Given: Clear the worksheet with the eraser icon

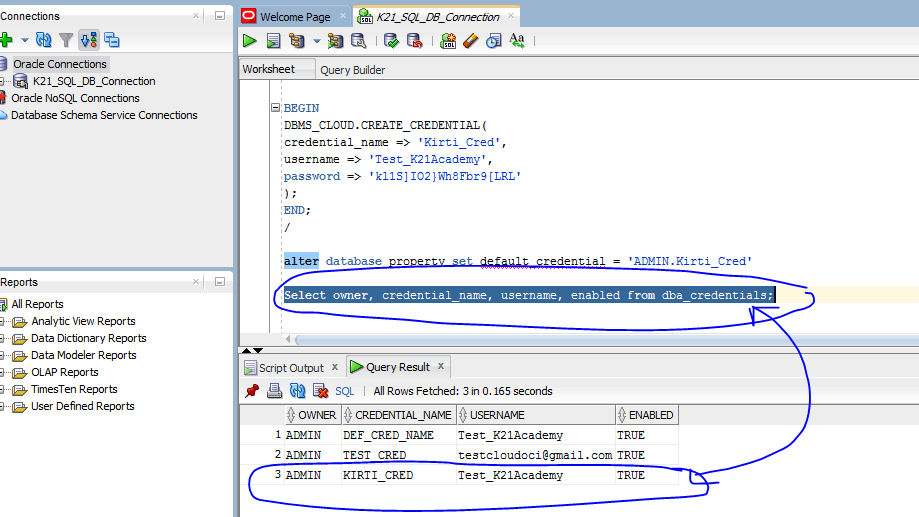Looking at the screenshot, I should click(471, 40).
